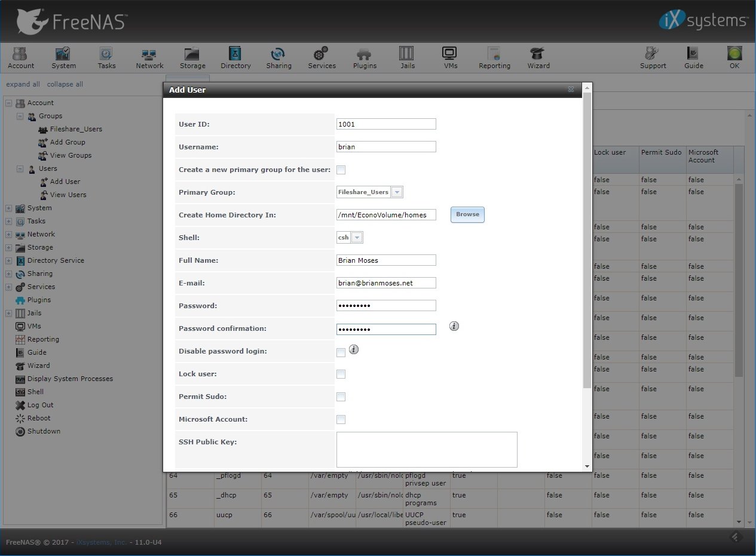Check the Lock user checkbox

coord(341,374)
